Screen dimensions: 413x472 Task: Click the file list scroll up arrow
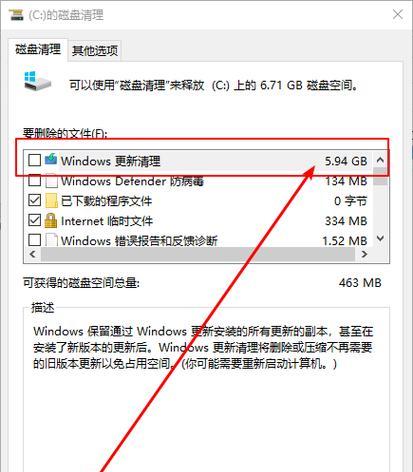(x=380, y=160)
